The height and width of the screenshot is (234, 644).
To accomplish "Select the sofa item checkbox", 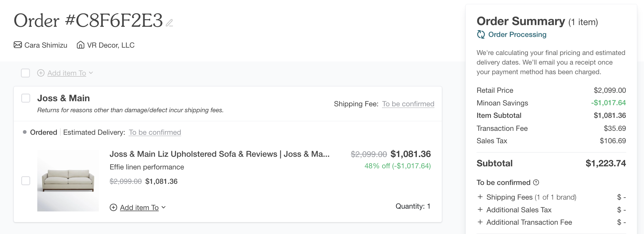I will [x=26, y=181].
